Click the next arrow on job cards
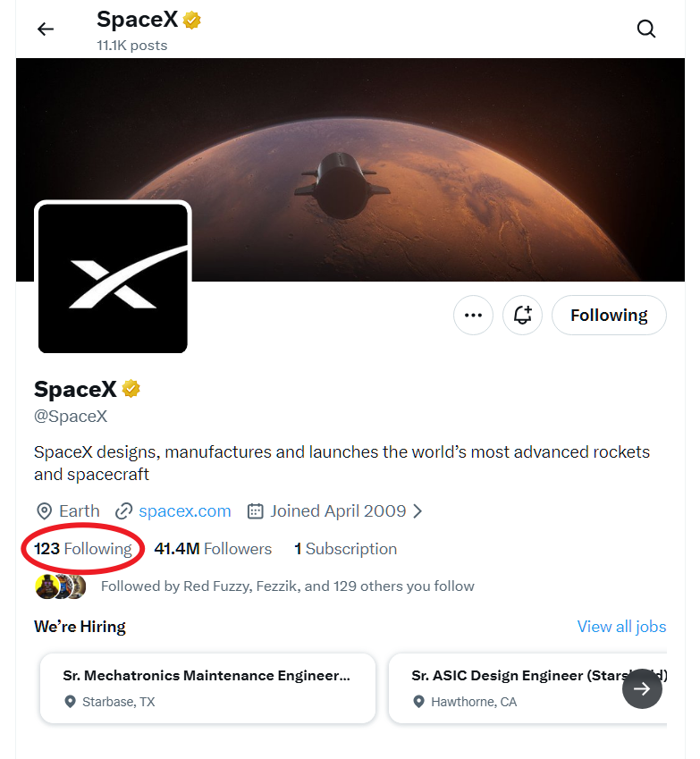 (x=642, y=688)
